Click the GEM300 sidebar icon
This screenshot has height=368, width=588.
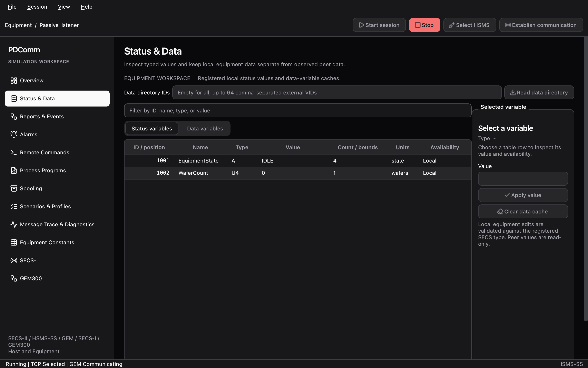tap(14, 279)
